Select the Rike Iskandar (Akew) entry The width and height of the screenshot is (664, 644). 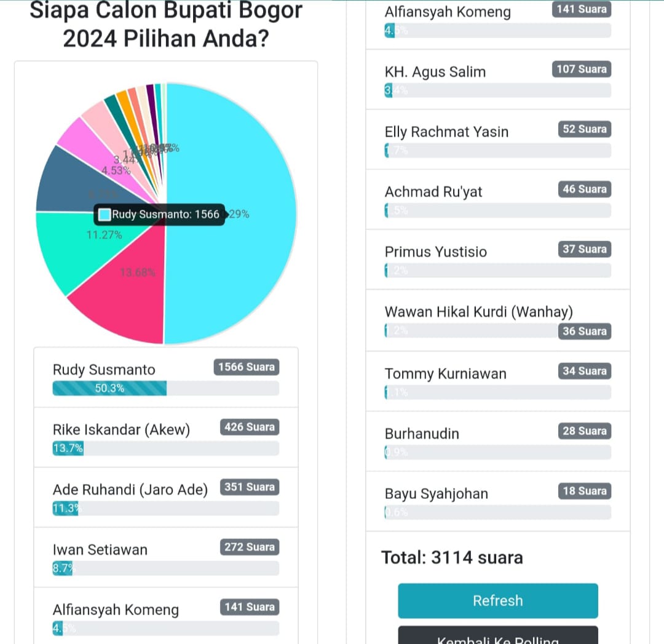click(x=165, y=437)
